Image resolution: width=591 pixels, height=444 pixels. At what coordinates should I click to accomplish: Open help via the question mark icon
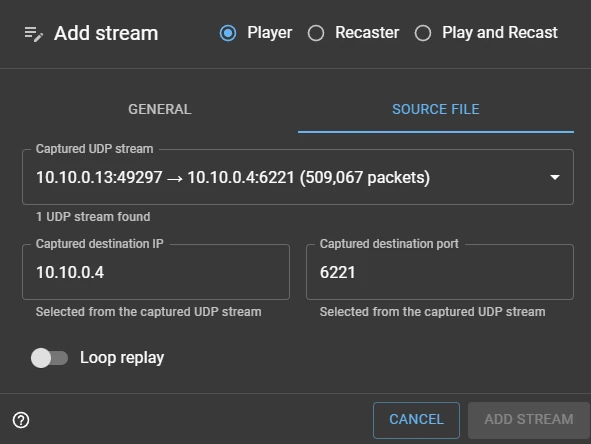click(21, 420)
